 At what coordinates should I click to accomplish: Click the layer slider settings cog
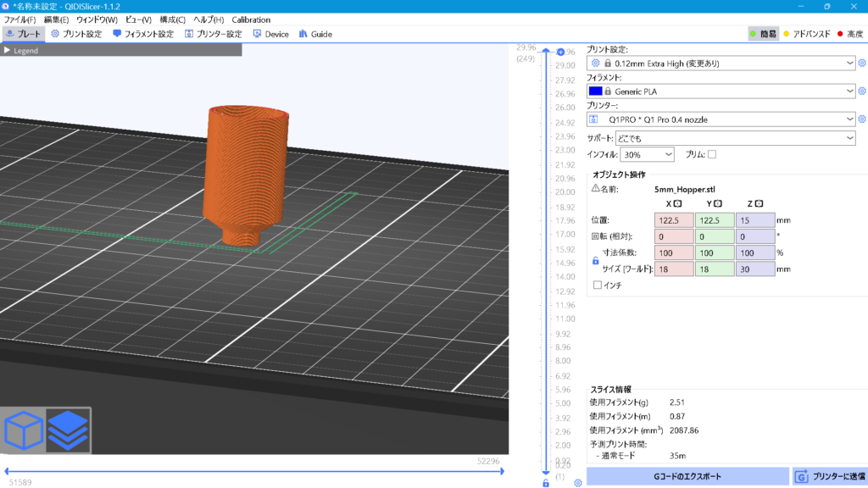pos(577,483)
